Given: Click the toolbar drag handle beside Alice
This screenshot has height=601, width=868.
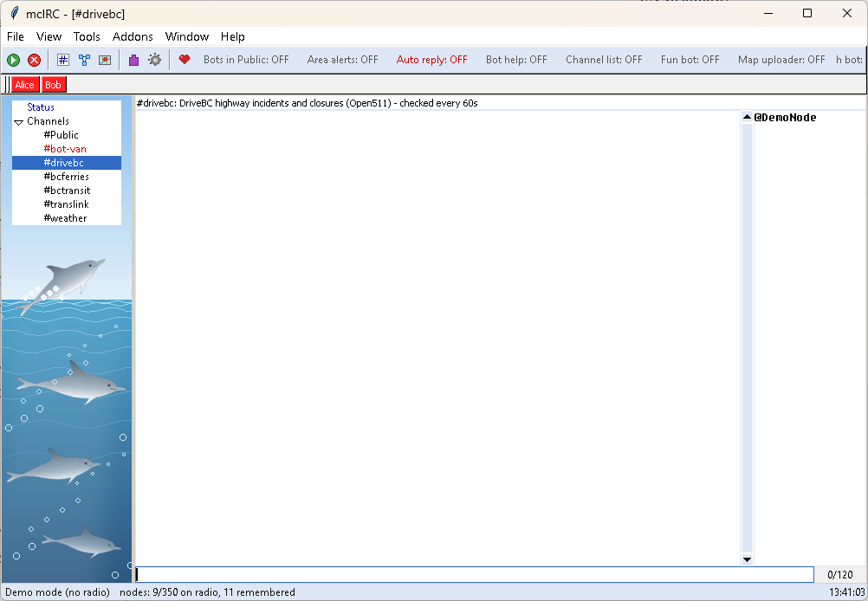Looking at the screenshot, I should pos(7,85).
